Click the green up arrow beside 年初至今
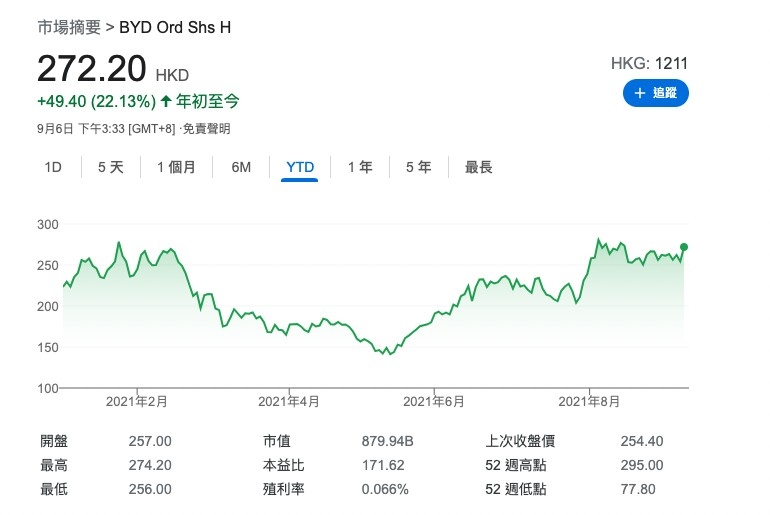The width and height of the screenshot is (770, 515). tap(166, 102)
